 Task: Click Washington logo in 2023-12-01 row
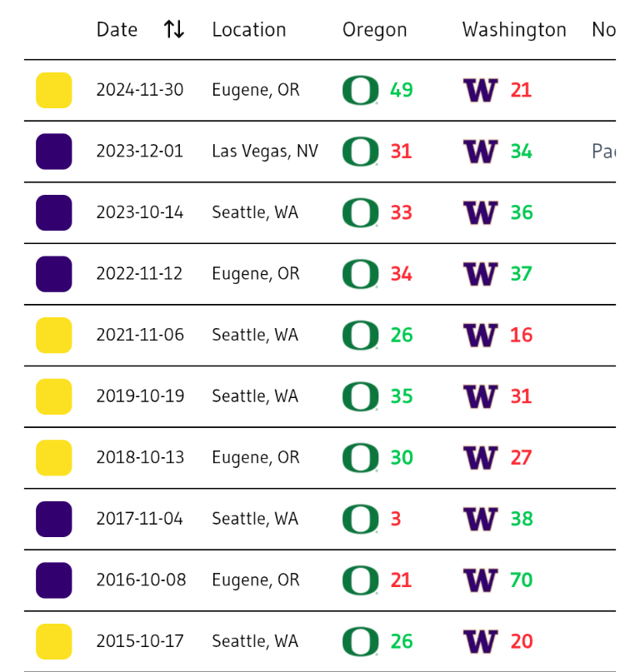point(480,152)
